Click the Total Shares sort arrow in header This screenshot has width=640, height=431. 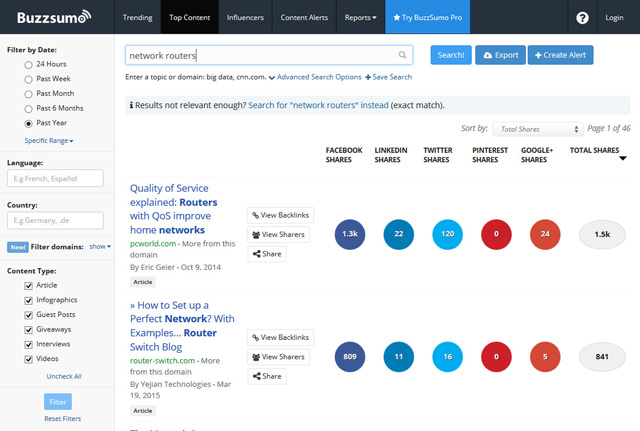pos(623,158)
